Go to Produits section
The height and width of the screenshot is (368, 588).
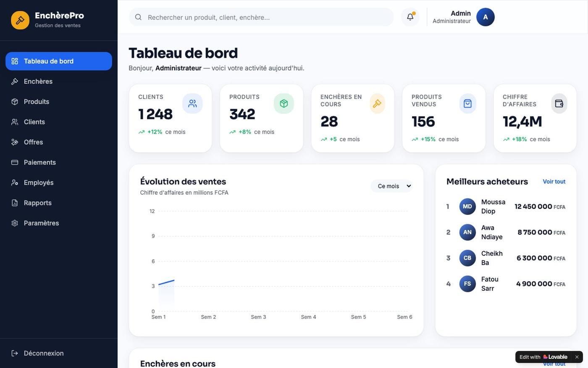coord(59,102)
